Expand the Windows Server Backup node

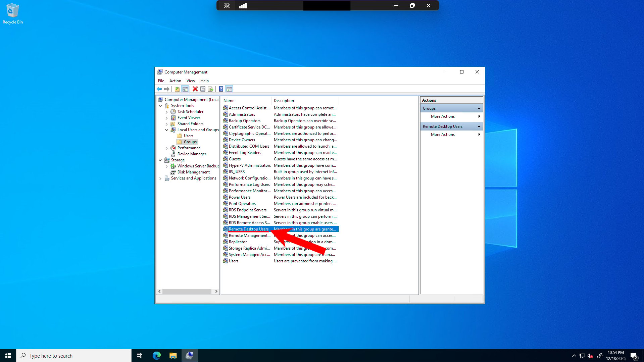[167, 166]
